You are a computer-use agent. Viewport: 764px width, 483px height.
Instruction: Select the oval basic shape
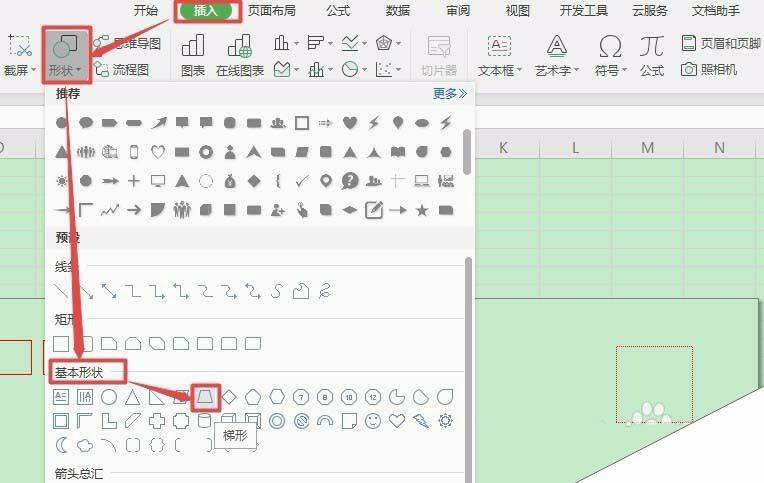(x=109, y=397)
